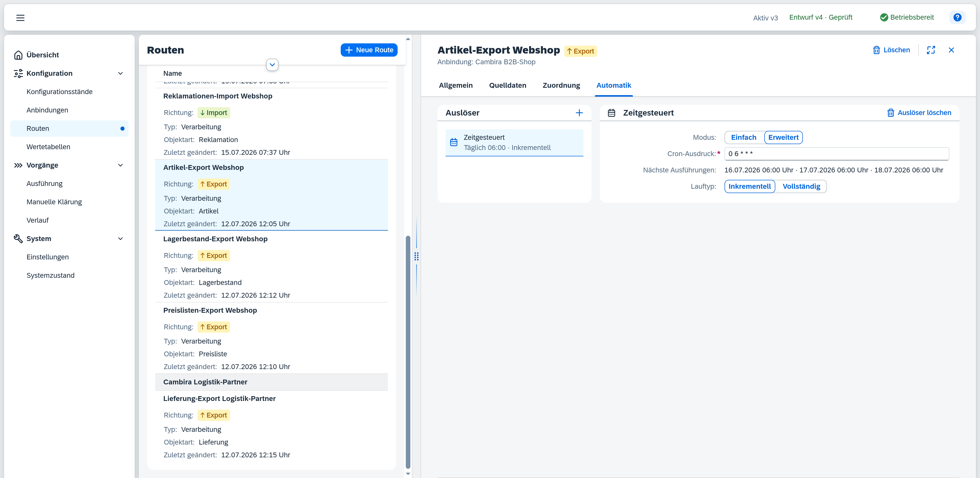980x478 pixels.
Task: Click Aktiv v3 version label
Action: tap(765, 18)
